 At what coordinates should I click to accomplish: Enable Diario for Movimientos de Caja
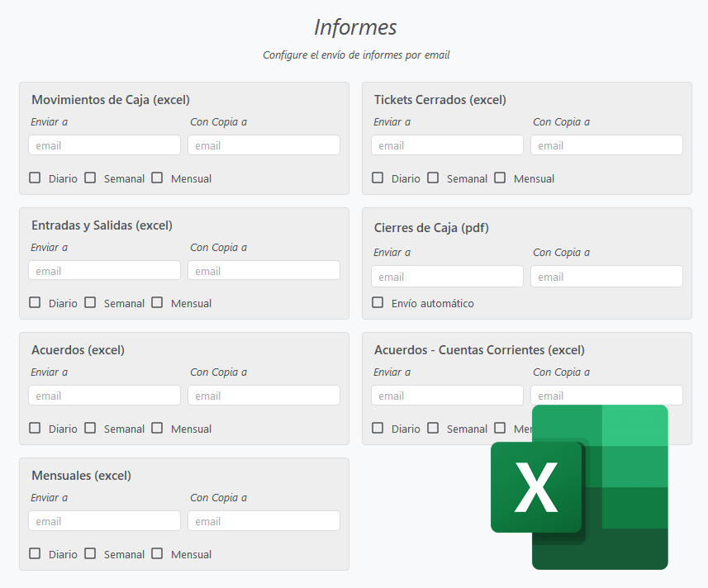click(x=35, y=178)
